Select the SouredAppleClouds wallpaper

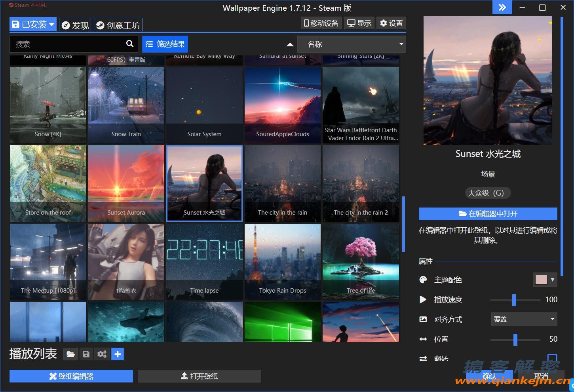coord(283,105)
